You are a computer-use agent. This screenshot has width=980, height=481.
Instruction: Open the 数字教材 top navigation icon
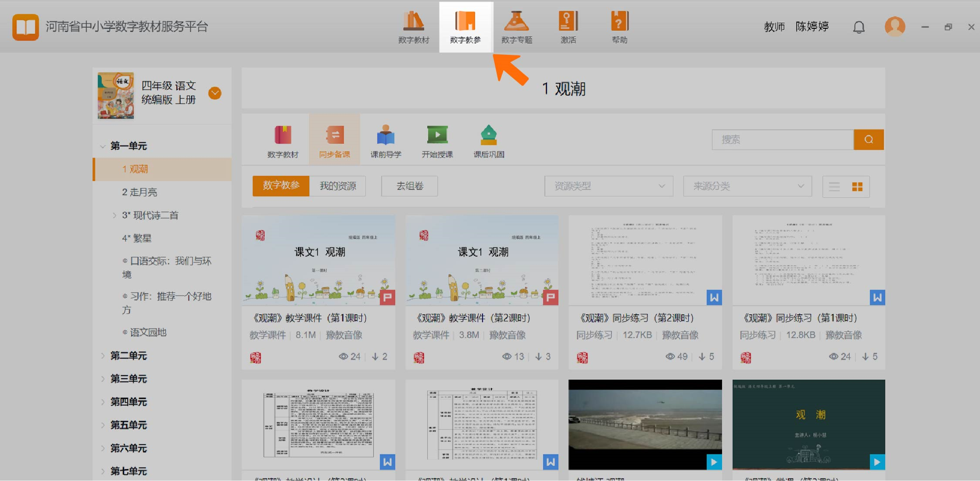tap(413, 27)
